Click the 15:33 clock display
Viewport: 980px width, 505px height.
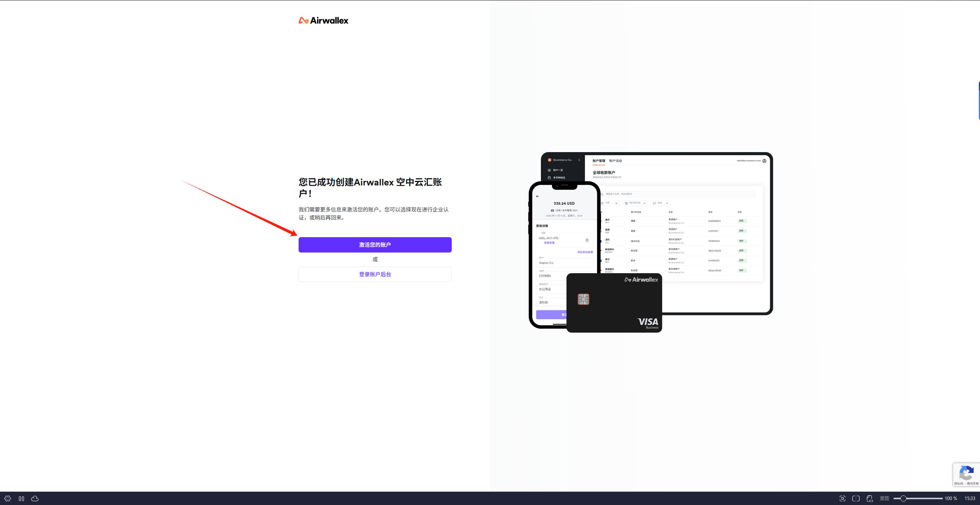pos(970,498)
